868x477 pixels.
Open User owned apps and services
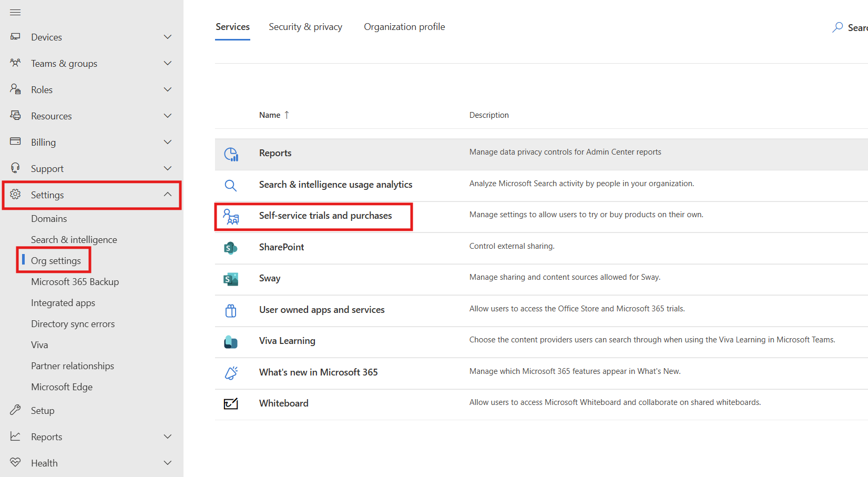point(322,310)
